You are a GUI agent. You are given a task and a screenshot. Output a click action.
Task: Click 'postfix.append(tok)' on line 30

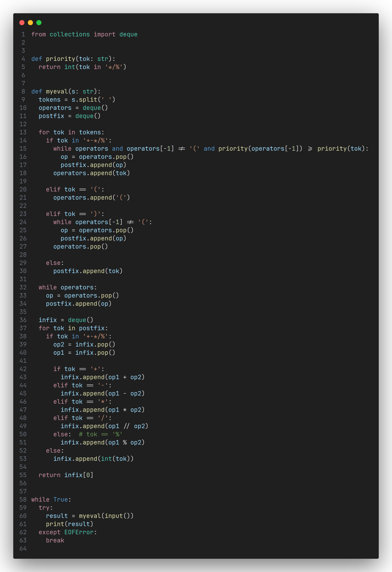pyautogui.click(x=88, y=271)
